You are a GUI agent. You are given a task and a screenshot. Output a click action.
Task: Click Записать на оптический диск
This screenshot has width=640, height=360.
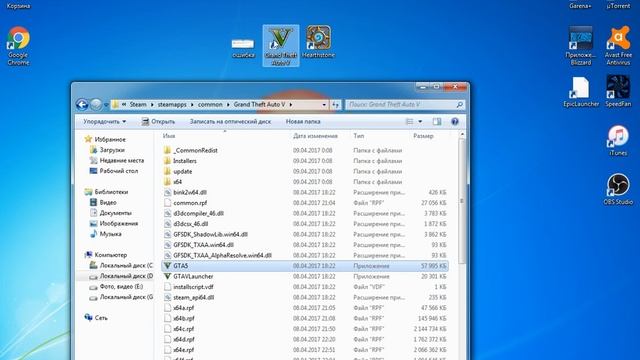point(230,121)
